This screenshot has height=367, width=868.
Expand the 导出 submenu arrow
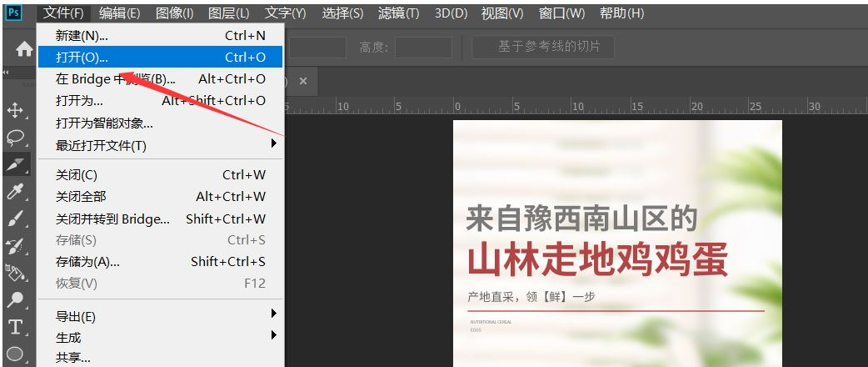[273, 314]
